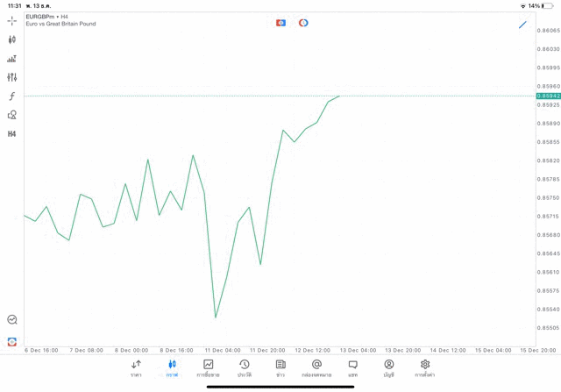
Task: Click the red-blue trade icon at bottom-left
Action: [12, 342]
